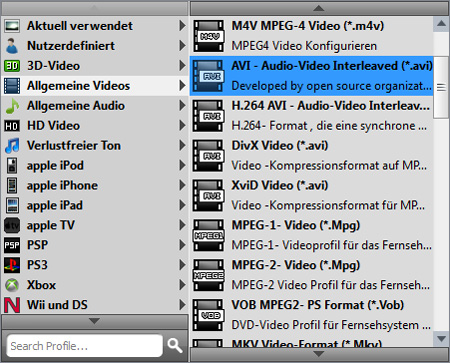Click the PS3 PlayStation logo icon
This screenshot has width=450, height=363.
coord(12,265)
